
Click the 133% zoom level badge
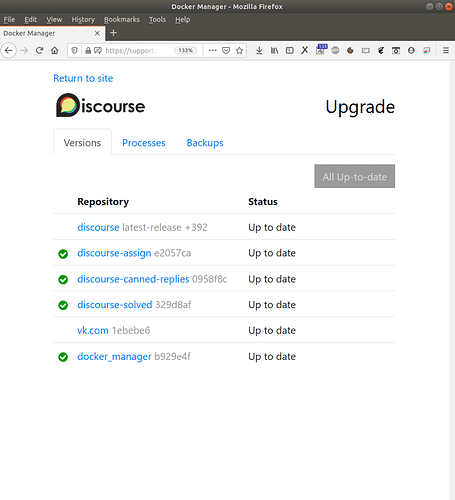pos(185,51)
